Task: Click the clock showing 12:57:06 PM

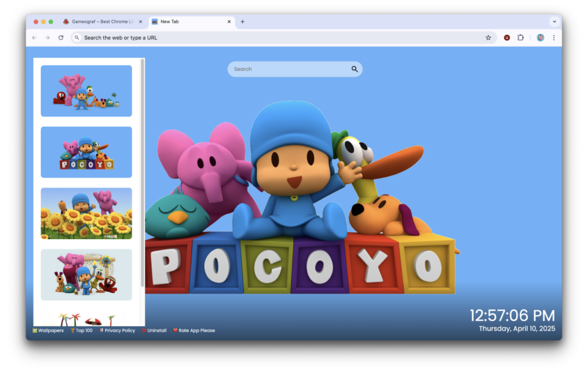Action: [512, 316]
